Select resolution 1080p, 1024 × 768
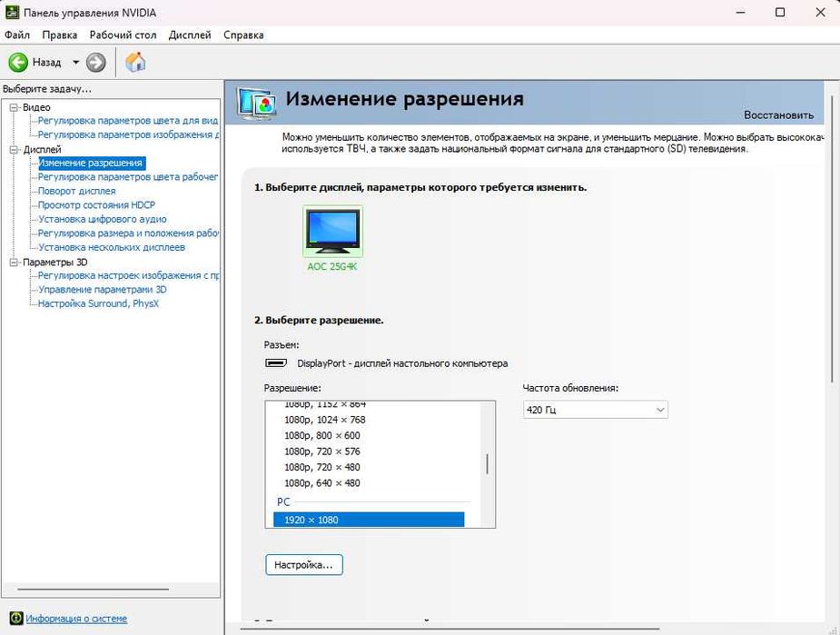The height and width of the screenshot is (635, 840). (x=324, y=420)
